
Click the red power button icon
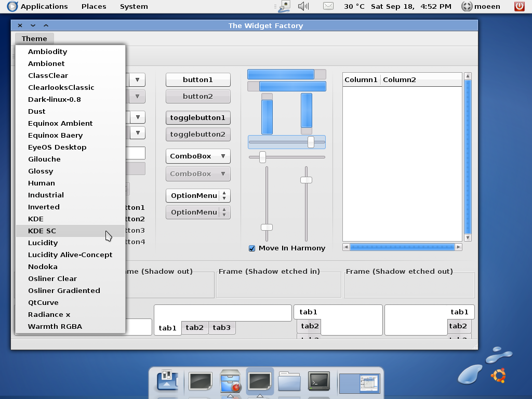pos(519,6)
